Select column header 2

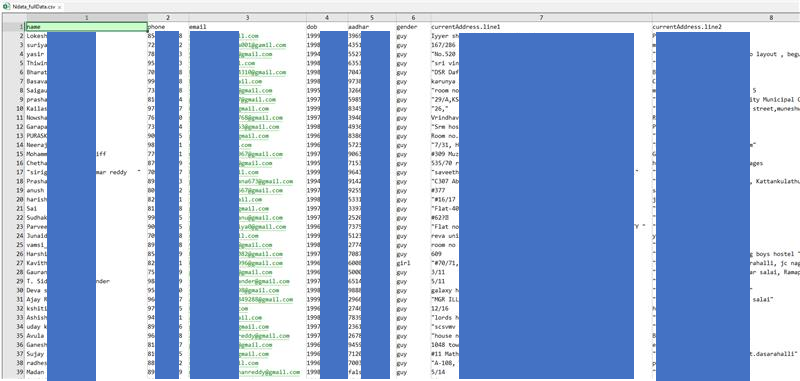[168, 18]
